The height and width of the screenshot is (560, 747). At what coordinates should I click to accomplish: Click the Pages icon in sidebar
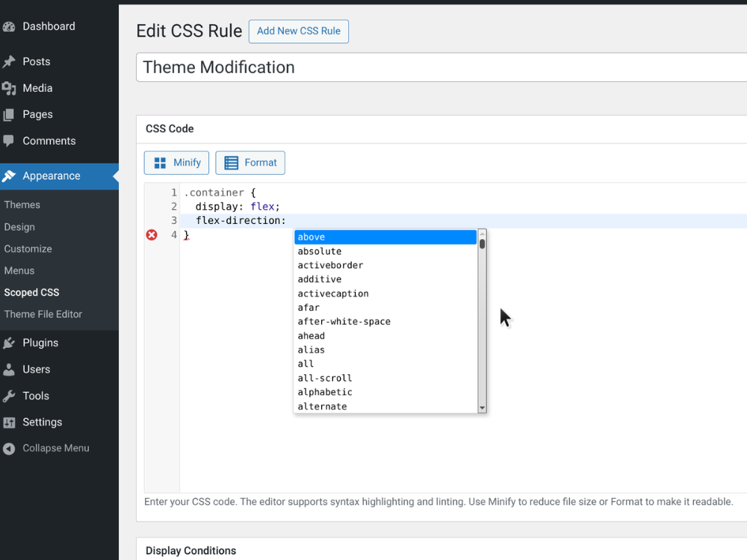pyautogui.click(x=9, y=115)
